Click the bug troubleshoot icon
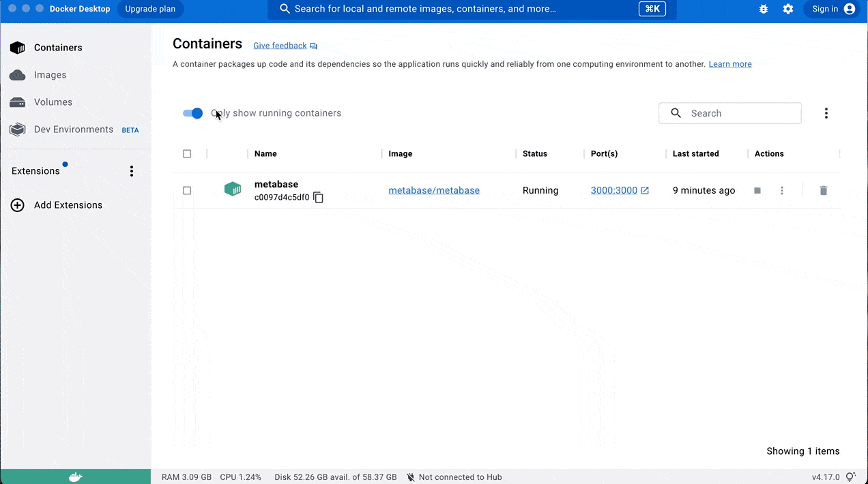Screen dimensions: 868x484 [x=763, y=9]
